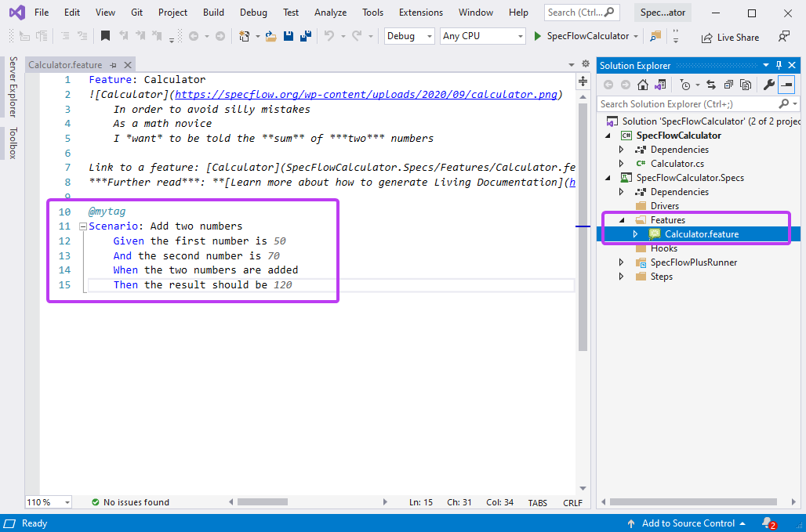The height and width of the screenshot is (532, 806).
Task: Click the Visual Studio logo icon
Action: coord(17,12)
